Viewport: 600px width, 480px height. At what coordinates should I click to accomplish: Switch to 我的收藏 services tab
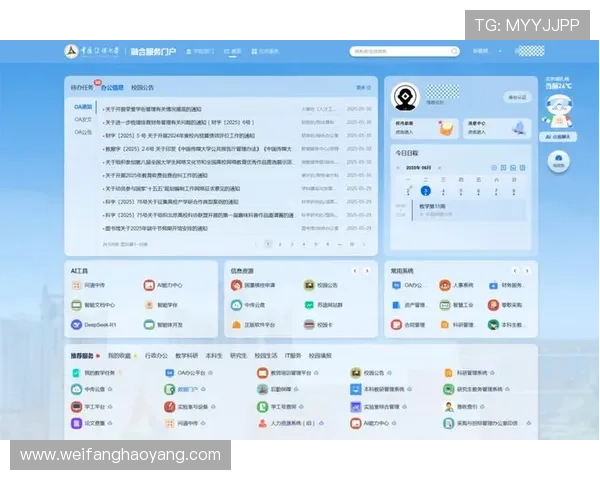click(x=119, y=356)
